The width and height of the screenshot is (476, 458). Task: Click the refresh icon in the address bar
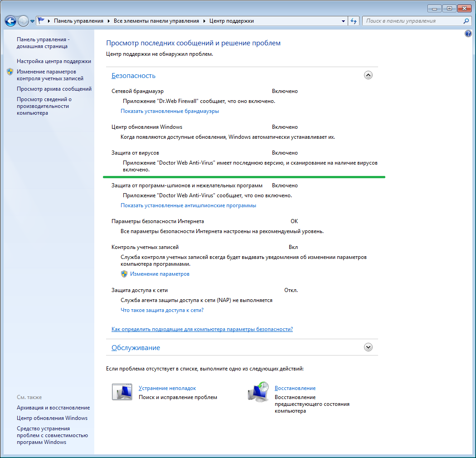click(x=354, y=21)
